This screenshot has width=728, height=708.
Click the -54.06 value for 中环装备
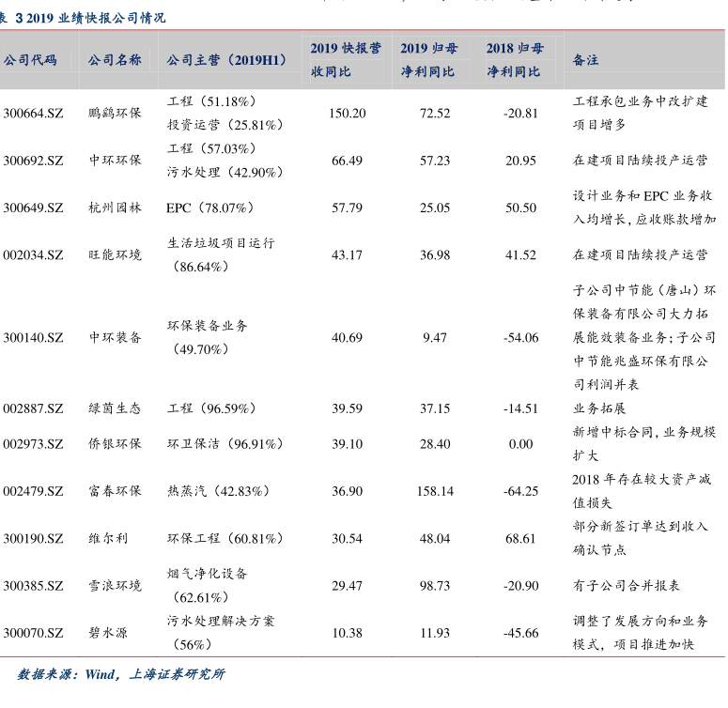[520, 337]
